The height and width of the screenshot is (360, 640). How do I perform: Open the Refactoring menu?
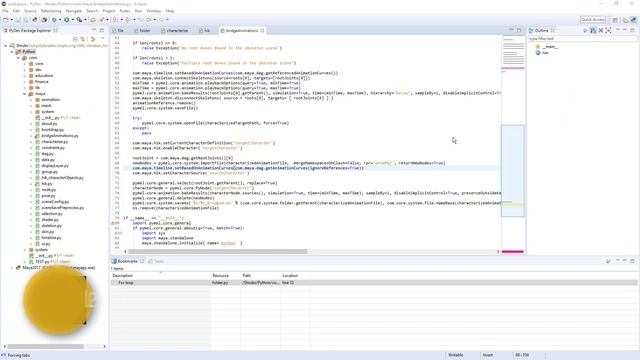(51, 11)
